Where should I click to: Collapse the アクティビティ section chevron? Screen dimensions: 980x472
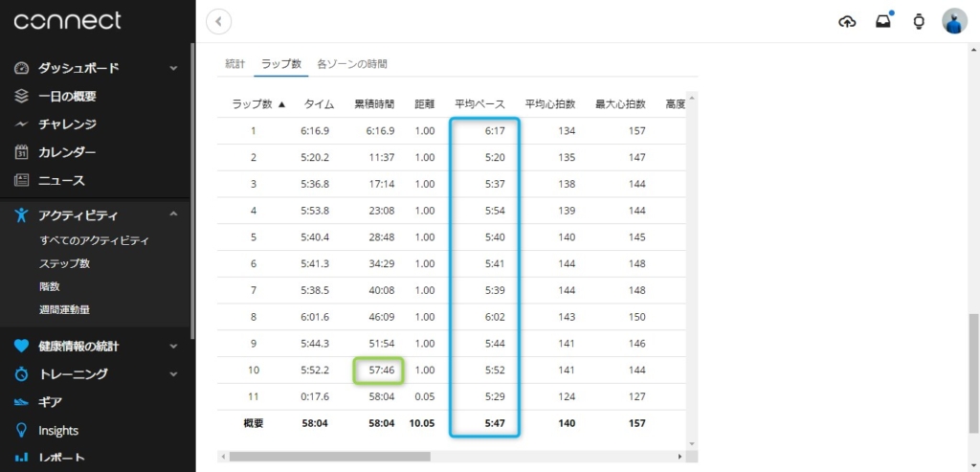click(x=173, y=215)
